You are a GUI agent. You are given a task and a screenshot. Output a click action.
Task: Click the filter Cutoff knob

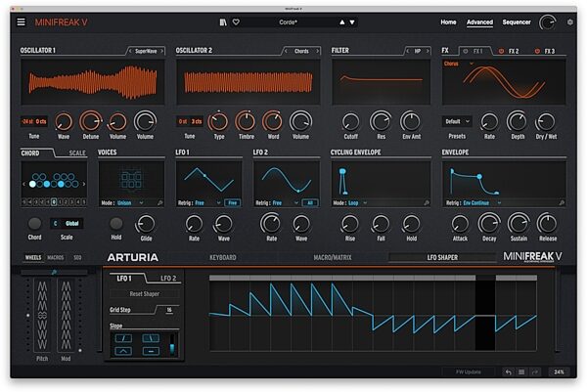pyautogui.click(x=351, y=121)
